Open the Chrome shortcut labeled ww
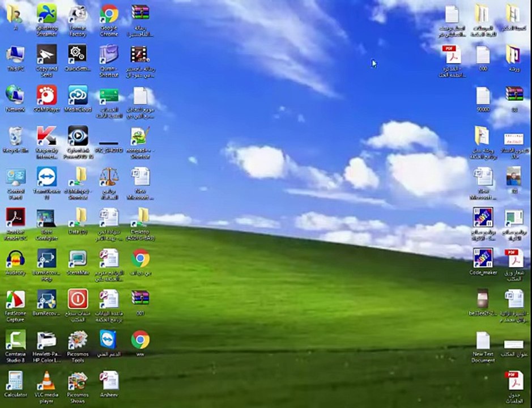The image size is (532, 408). tap(140, 343)
